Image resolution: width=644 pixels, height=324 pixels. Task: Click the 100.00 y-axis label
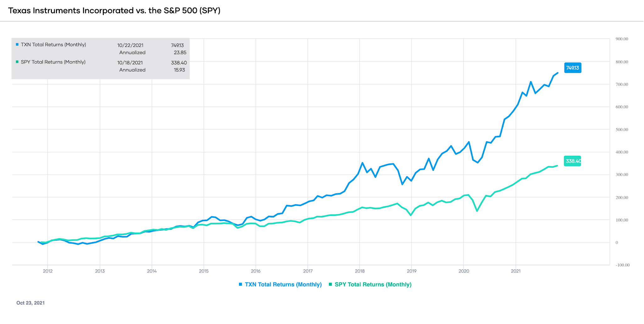pyautogui.click(x=622, y=220)
